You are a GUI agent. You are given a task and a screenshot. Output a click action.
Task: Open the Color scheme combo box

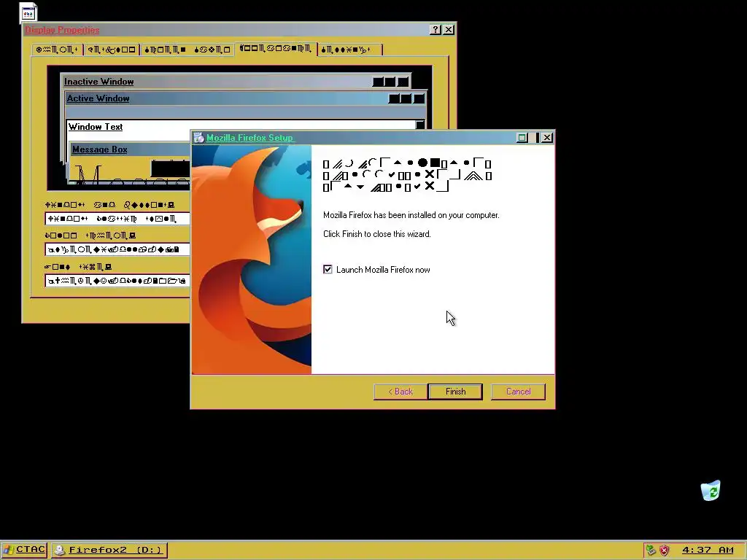(117, 249)
